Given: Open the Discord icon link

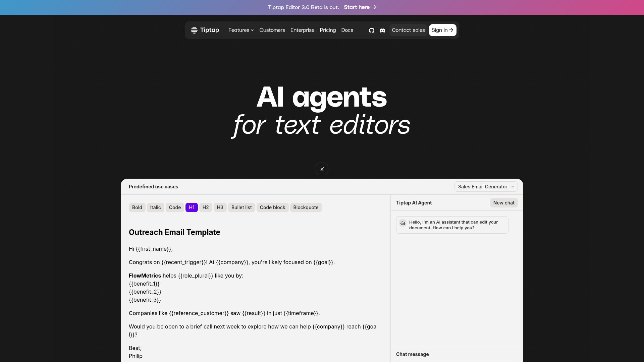Looking at the screenshot, I should coord(382,31).
